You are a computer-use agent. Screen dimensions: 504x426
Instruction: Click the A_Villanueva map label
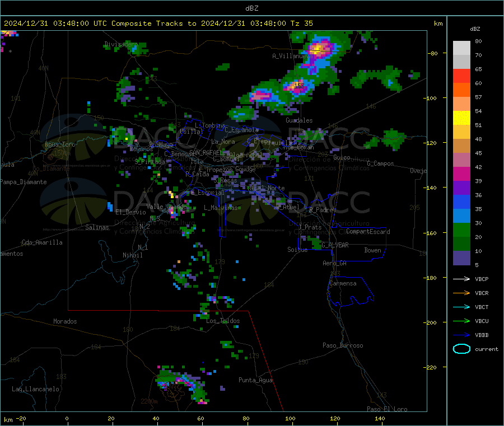(x=292, y=56)
